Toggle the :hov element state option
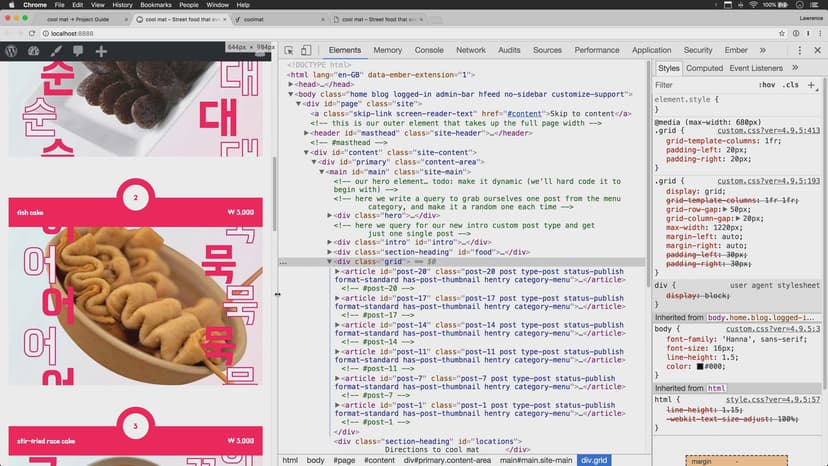The height and width of the screenshot is (466, 828). pyautogui.click(x=767, y=85)
